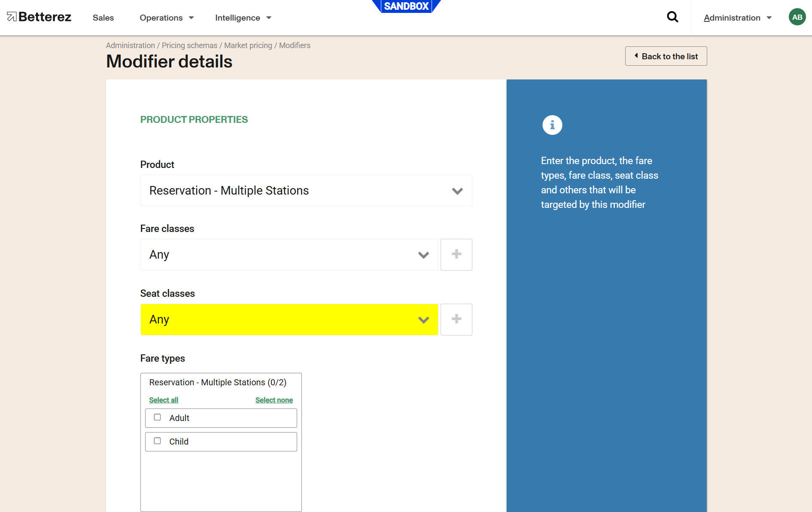Expand the Intelligence menu
Image resolution: width=812 pixels, height=512 pixels.
coord(243,18)
